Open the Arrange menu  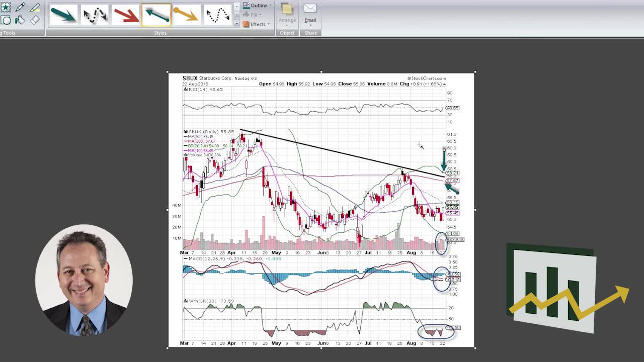287,14
